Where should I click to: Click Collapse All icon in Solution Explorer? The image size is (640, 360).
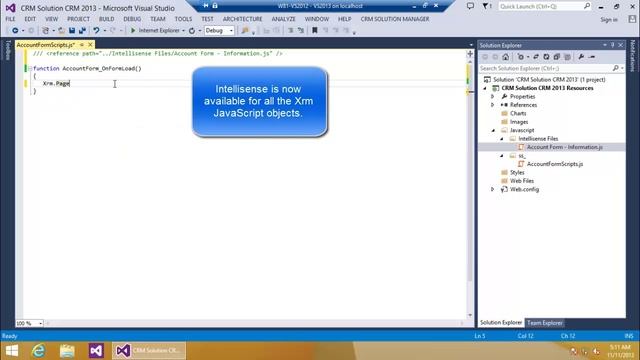(x=557, y=57)
